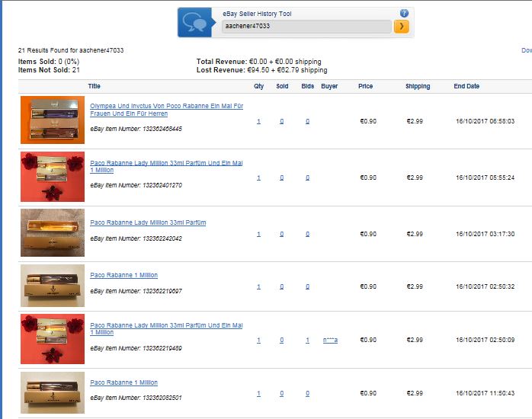
Task: Click the bids count 1 link
Action: coord(307,340)
